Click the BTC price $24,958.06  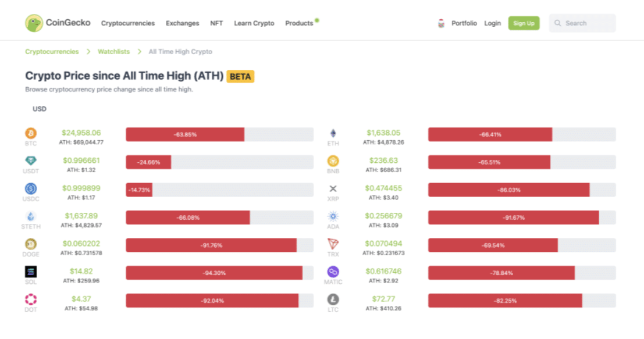[x=81, y=133]
